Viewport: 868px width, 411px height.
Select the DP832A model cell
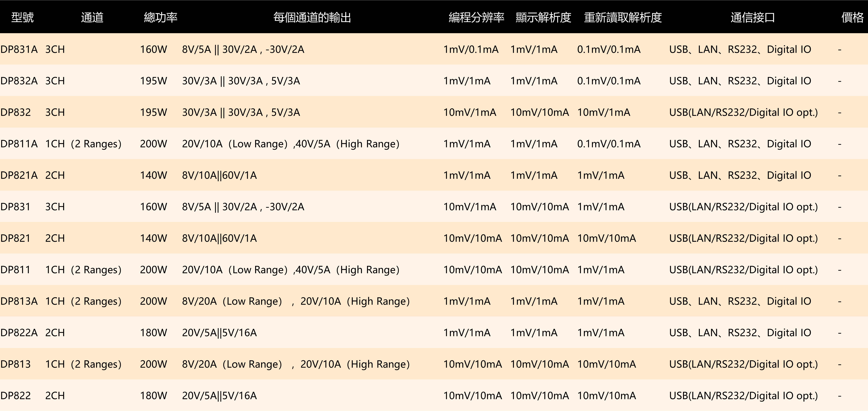pos(19,81)
